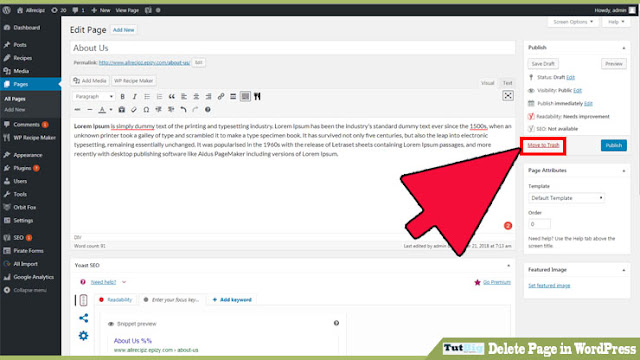Align text center
The width and height of the screenshot is (640, 360).
click(x=196, y=96)
